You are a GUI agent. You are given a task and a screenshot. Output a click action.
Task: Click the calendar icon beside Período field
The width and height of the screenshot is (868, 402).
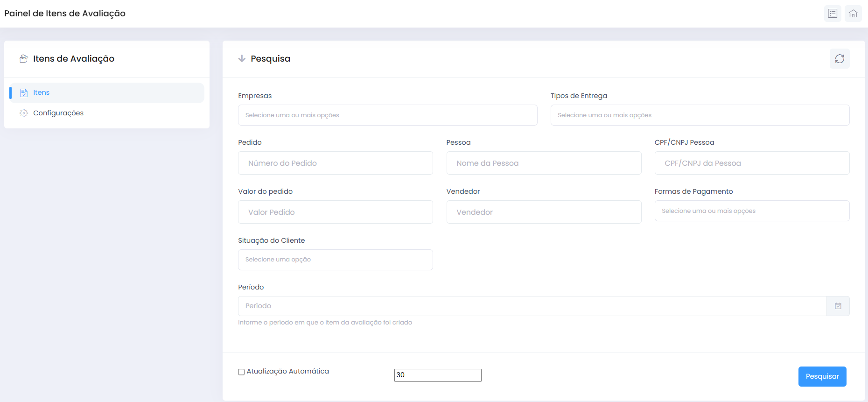838,306
